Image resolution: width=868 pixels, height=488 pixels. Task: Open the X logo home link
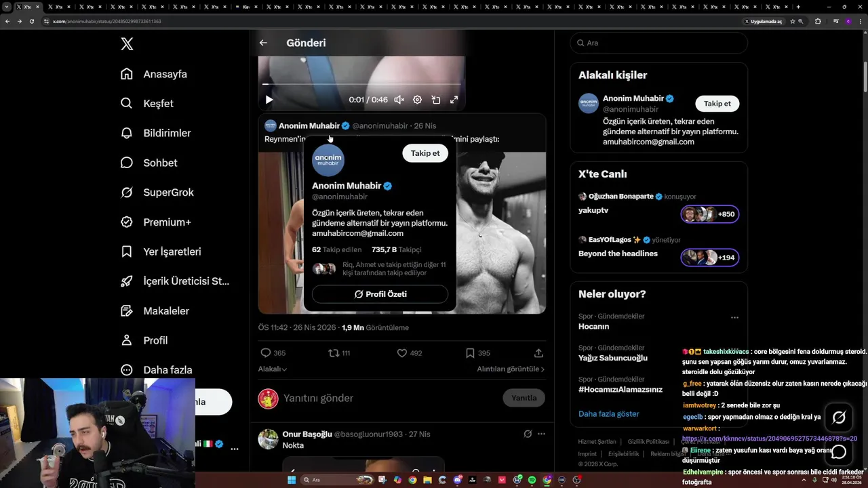127,44
